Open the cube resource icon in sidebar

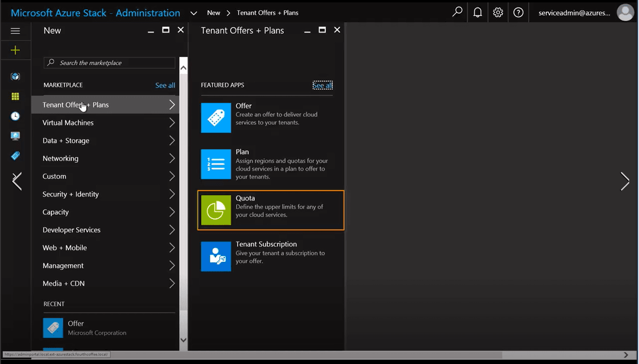pos(15,77)
